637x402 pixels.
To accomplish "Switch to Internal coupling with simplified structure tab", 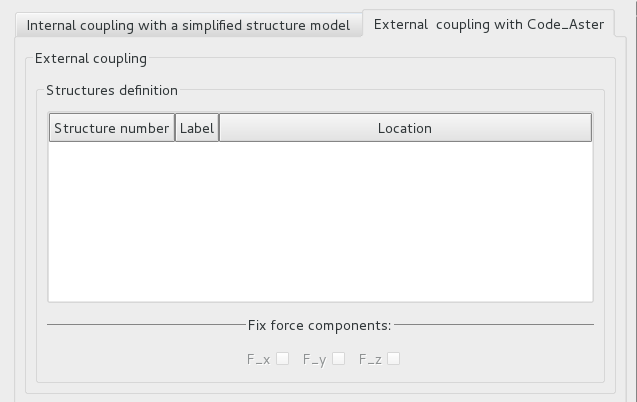I will pyautogui.click(x=188, y=25).
